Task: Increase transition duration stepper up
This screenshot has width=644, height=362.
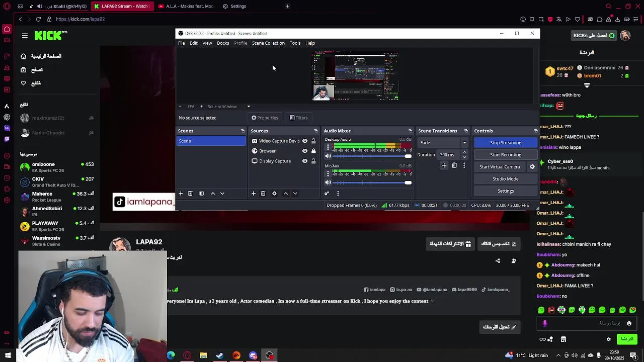Action: [x=464, y=152]
